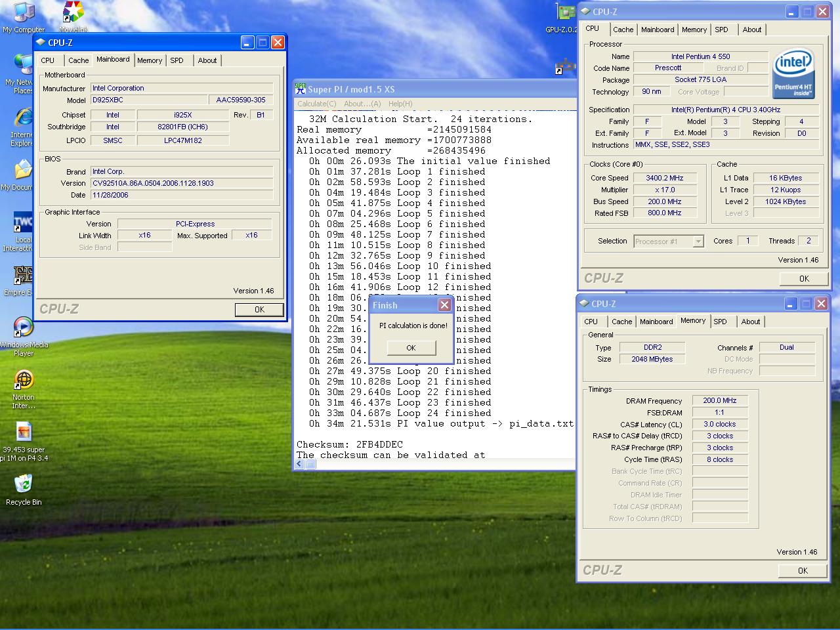Open Memory tab in Mainboard window
This screenshot has width=840, height=630.
pyautogui.click(x=150, y=60)
